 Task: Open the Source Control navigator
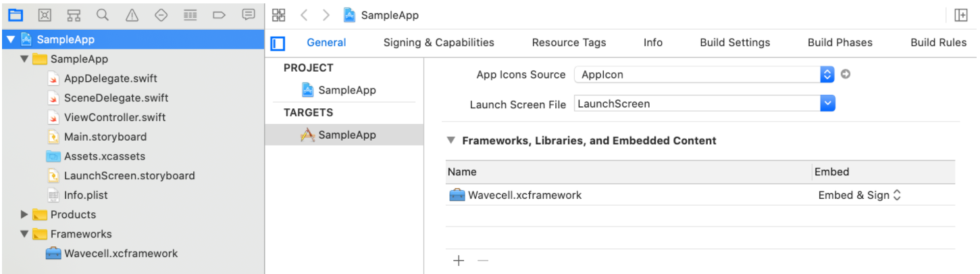click(x=43, y=14)
